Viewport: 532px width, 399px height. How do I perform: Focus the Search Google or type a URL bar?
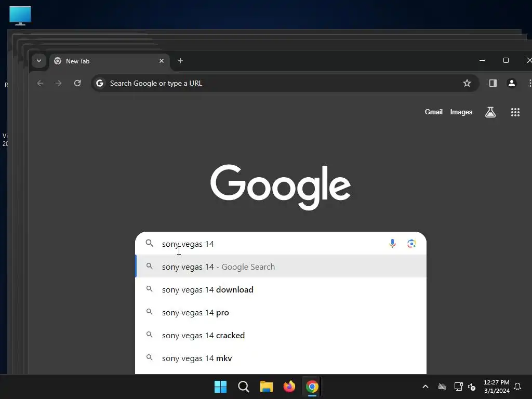click(x=285, y=83)
